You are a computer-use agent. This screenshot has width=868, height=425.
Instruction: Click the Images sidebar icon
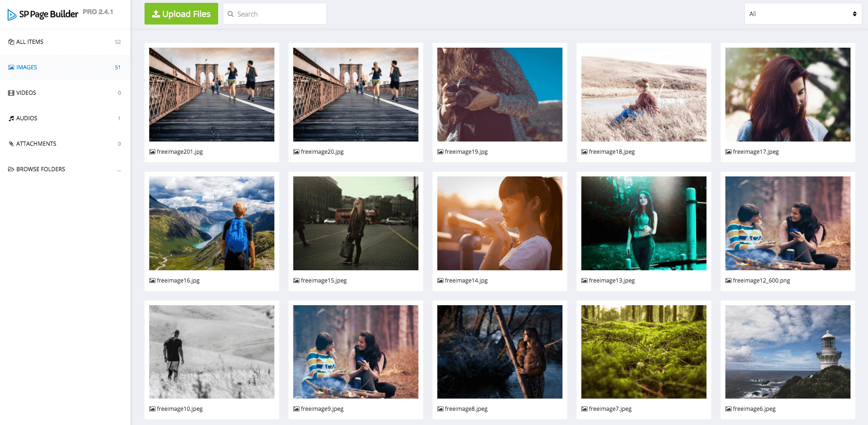(11, 67)
